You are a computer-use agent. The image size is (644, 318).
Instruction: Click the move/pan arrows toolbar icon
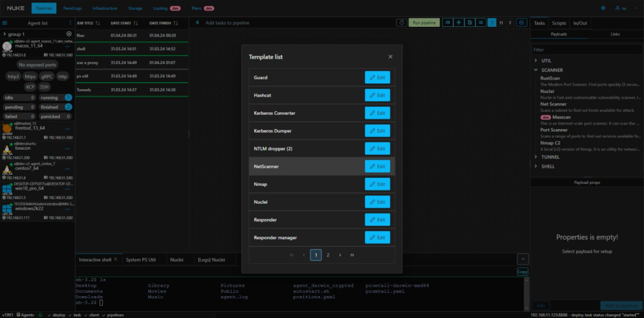(458, 23)
